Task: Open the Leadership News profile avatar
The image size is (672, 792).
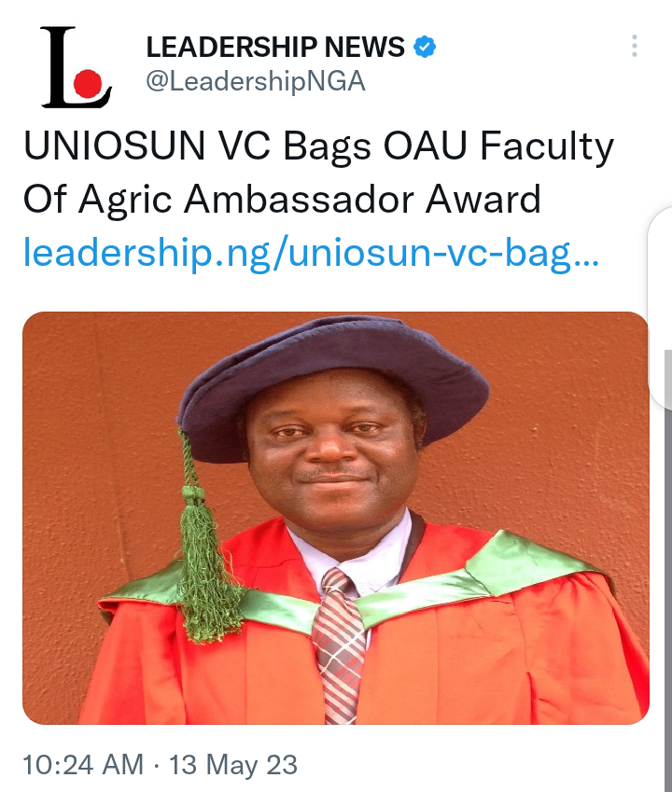Action: (76, 66)
